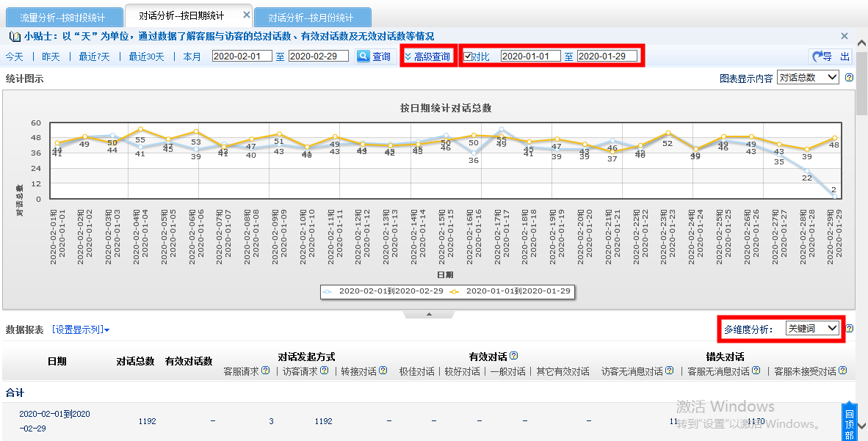Switch to 对话分析-按月份统计 tab

tap(311, 17)
